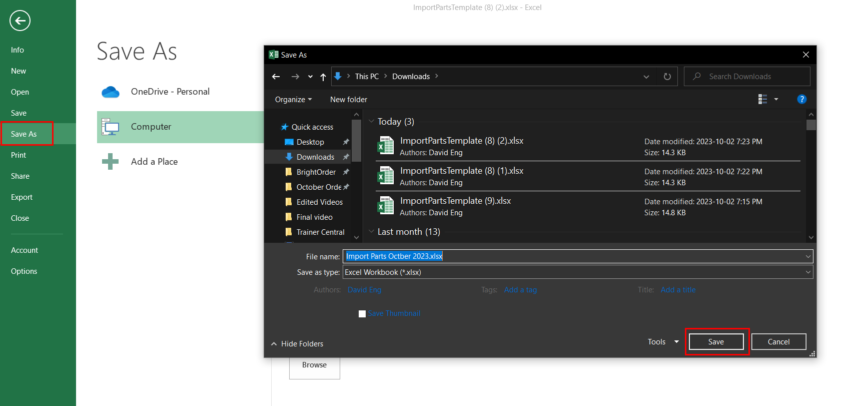Click the Desktop folder icon in tree

tap(289, 142)
